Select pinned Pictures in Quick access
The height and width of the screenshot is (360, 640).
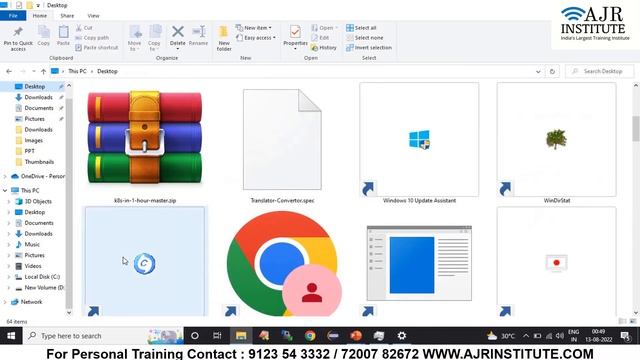click(34, 119)
